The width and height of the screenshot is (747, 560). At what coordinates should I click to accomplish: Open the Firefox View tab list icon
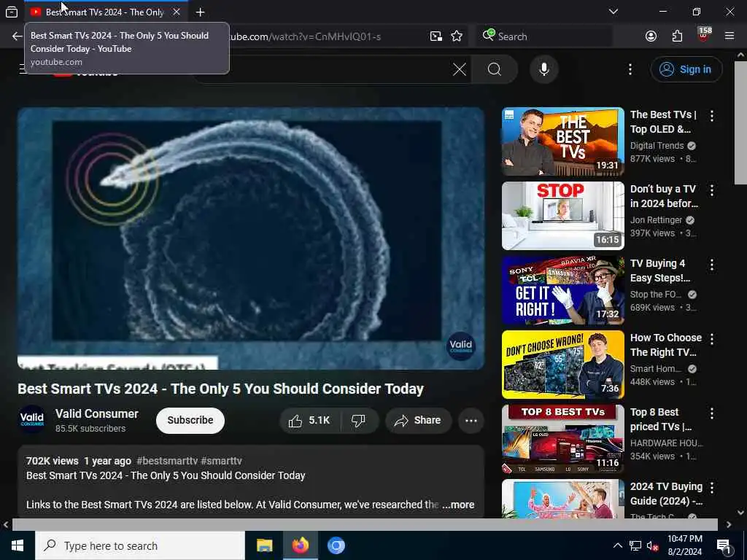(12, 12)
